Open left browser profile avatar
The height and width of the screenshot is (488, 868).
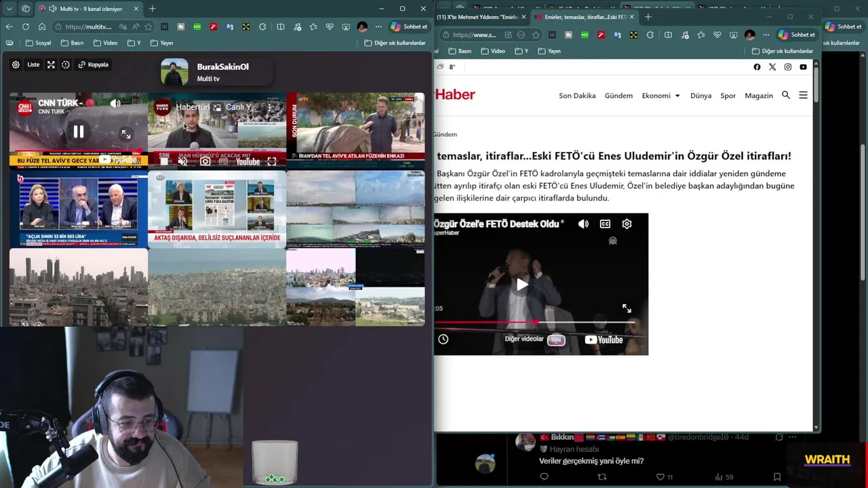point(362,26)
